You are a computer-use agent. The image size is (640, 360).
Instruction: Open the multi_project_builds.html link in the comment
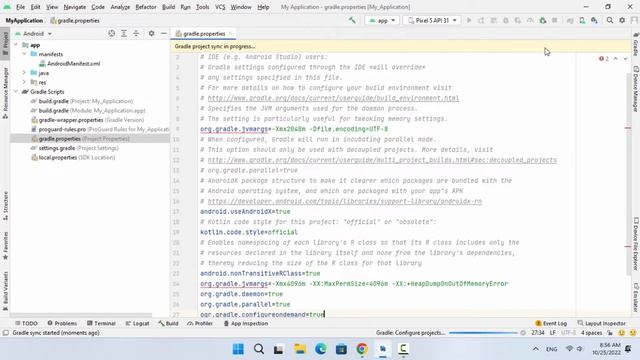(x=382, y=160)
